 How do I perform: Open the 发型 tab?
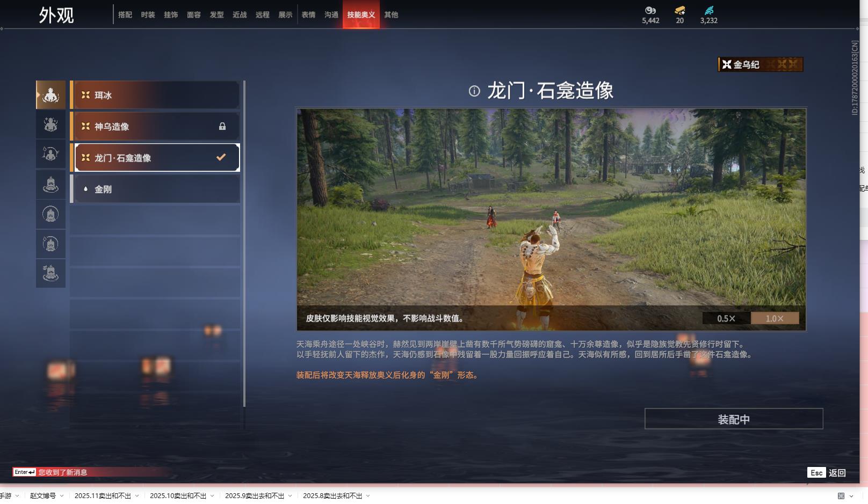(216, 15)
